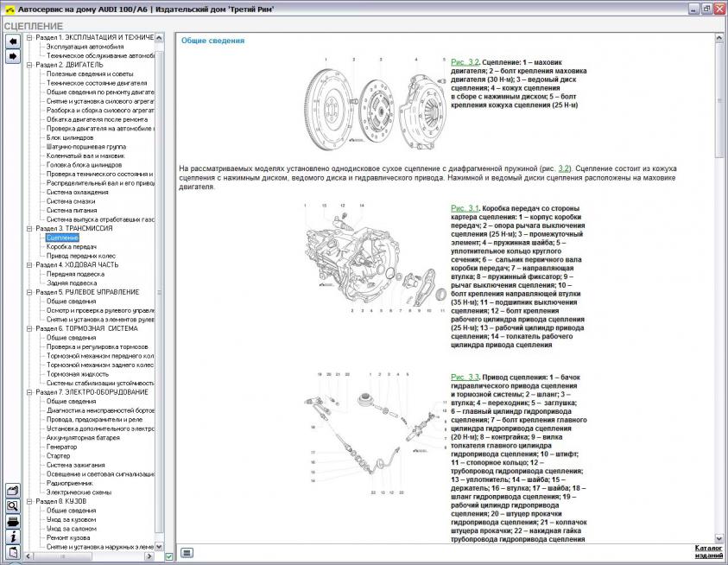728x565 pixels.
Task: Click tree panel scroll-down arrow
Action: pyautogui.click(x=159, y=547)
